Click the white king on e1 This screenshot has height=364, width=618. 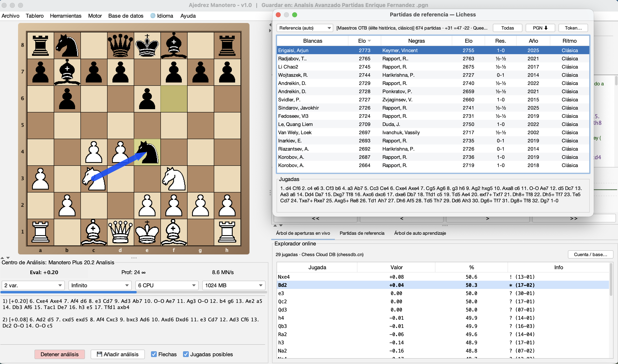(x=147, y=232)
